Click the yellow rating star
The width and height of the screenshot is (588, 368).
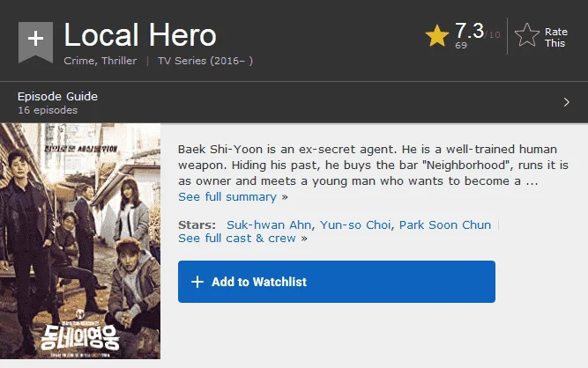[437, 36]
